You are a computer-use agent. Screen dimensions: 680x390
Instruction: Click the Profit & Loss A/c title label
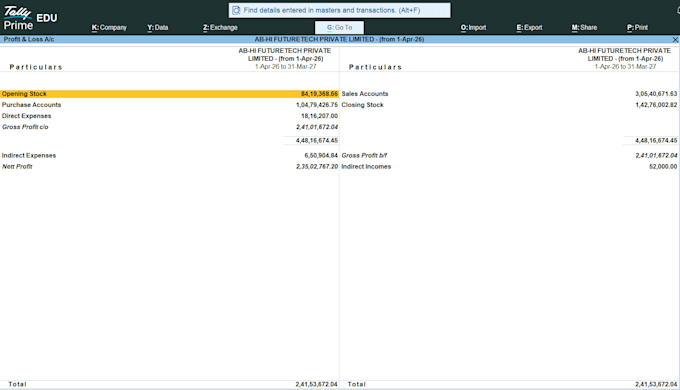click(x=29, y=39)
